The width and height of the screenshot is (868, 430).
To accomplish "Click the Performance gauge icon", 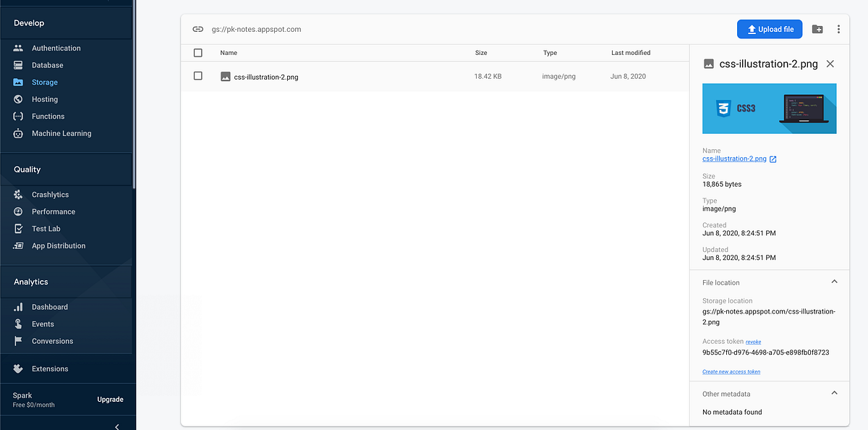I will pos(18,211).
